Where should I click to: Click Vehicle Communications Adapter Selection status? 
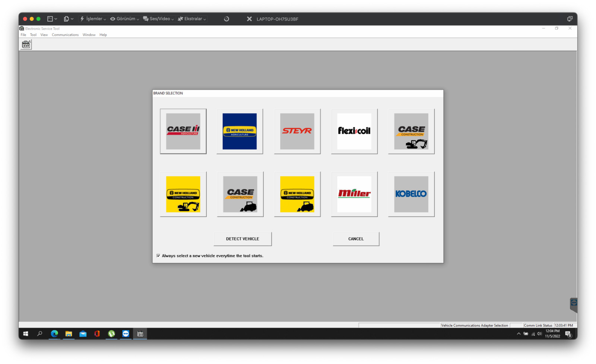tap(475, 325)
